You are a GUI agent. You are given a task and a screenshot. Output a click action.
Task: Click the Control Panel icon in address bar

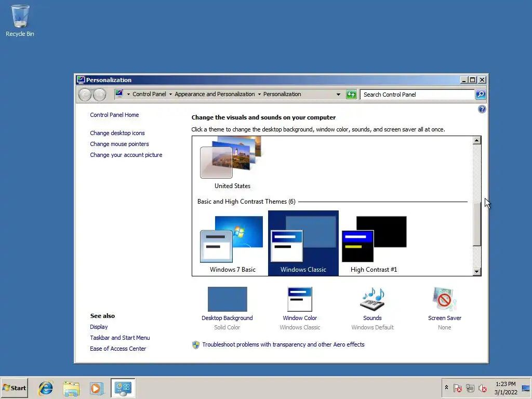pos(119,94)
